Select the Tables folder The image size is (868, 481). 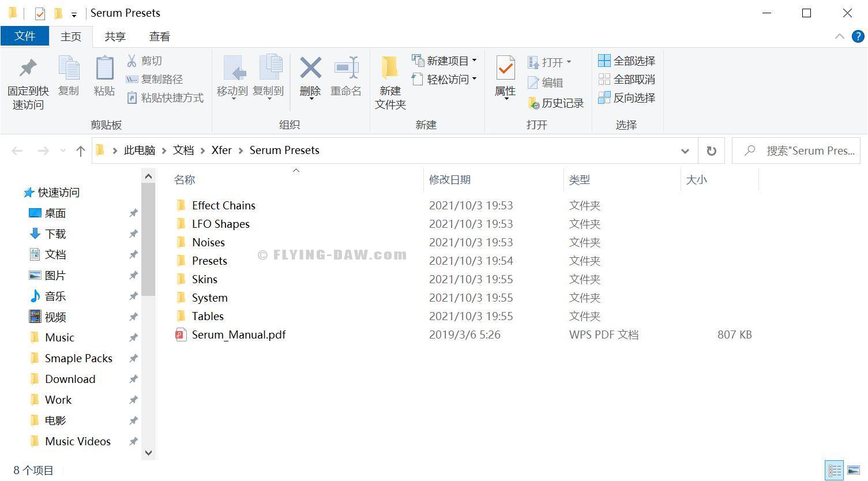(x=208, y=316)
